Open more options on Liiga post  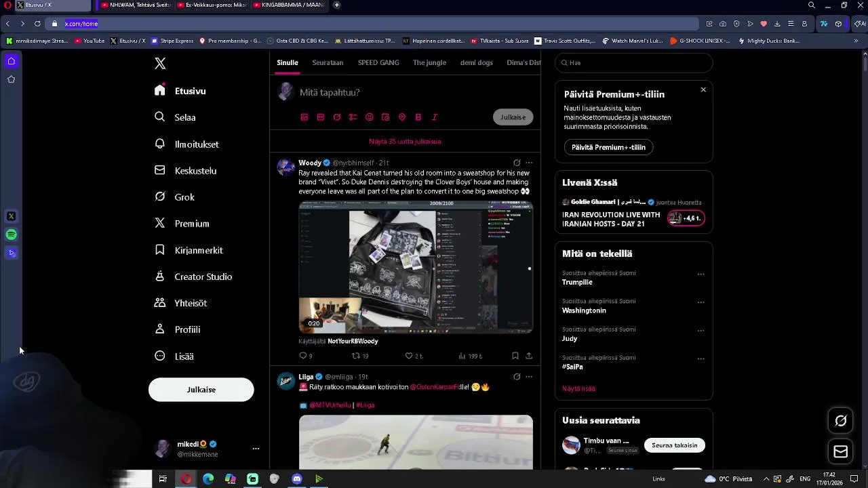pos(529,377)
